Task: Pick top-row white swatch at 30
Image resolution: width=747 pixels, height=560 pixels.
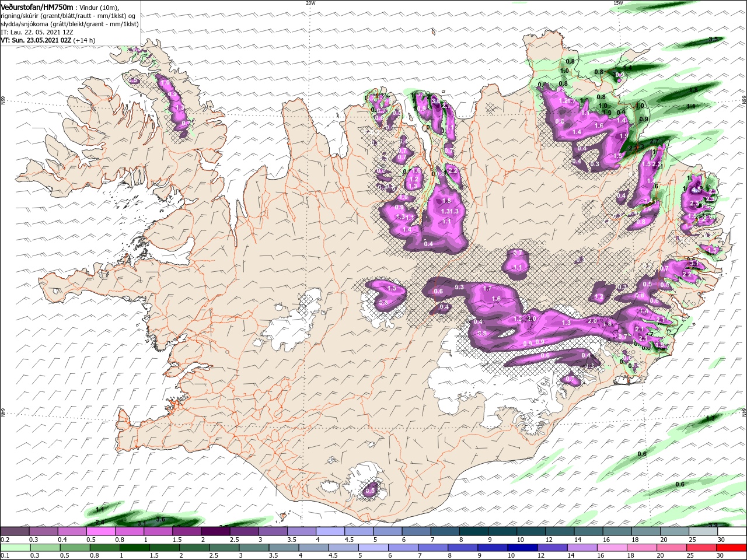Action: click(x=732, y=531)
